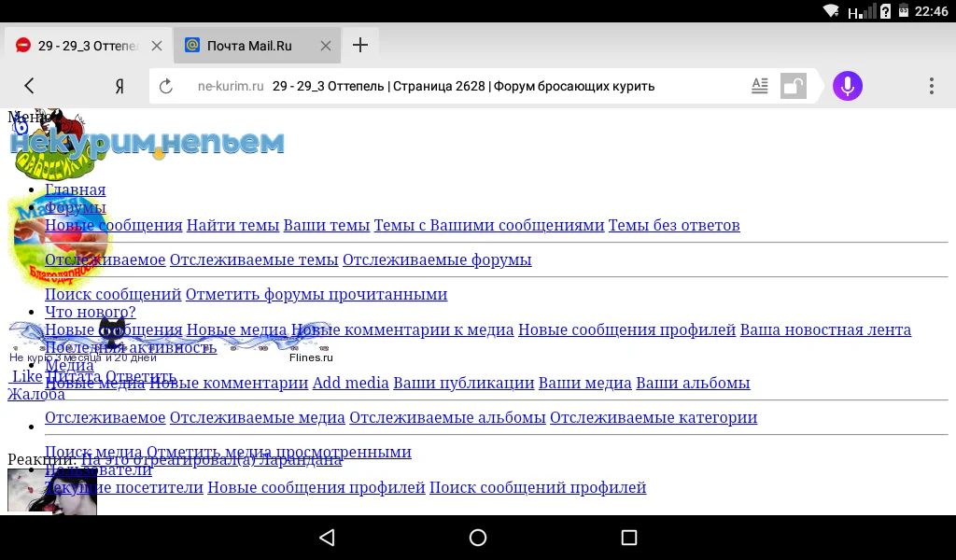
Task: Open the user avatar thumbnail at bottom left
Action: [x=51, y=490]
